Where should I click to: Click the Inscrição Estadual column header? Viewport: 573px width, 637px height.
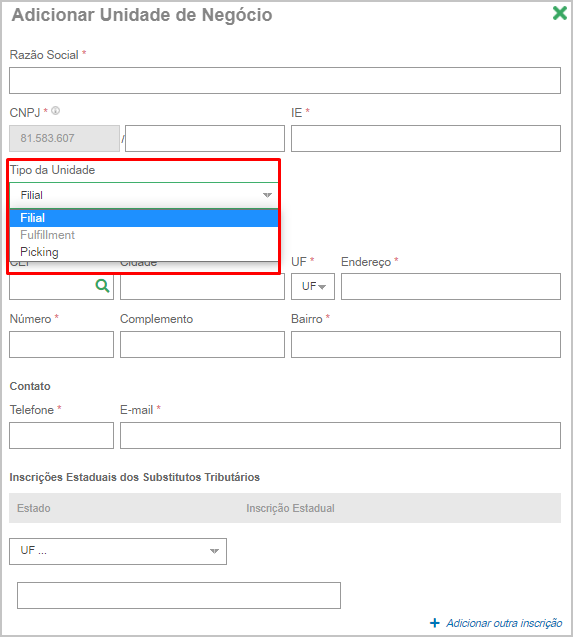(290, 508)
